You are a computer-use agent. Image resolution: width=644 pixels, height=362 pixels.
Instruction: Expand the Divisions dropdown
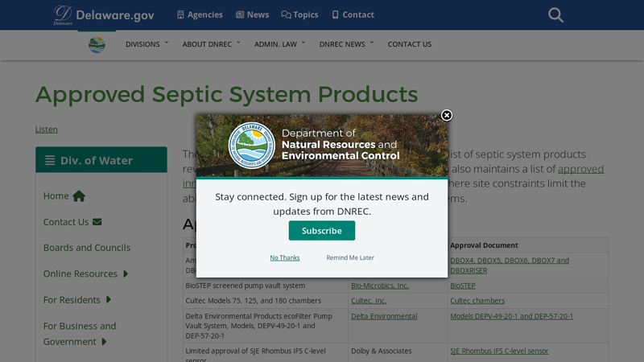click(x=147, y=44)
